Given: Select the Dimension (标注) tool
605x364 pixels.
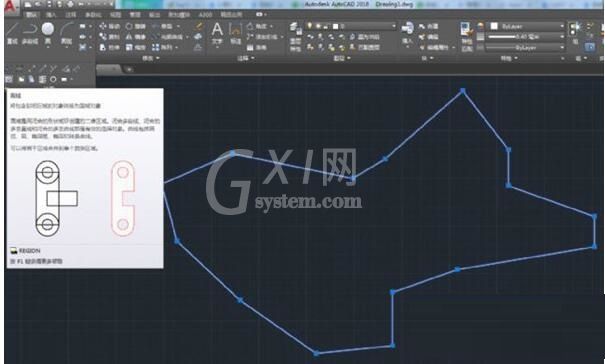Looking at the screenshot, I should 235,34.
